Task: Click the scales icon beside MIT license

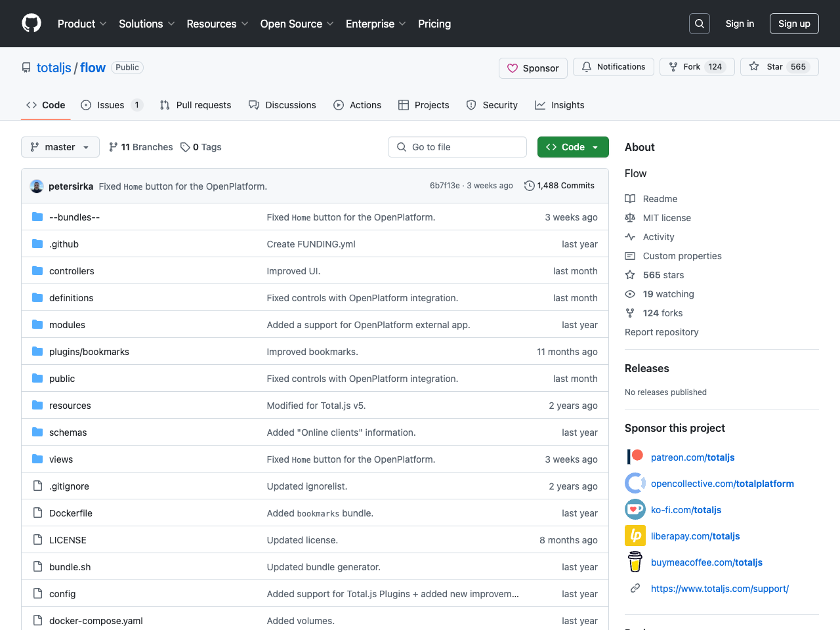Action: (x=630, y=218)
